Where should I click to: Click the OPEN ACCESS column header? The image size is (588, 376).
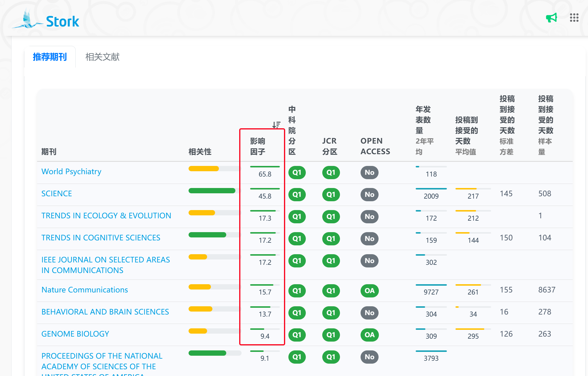[x=375, y=147]
